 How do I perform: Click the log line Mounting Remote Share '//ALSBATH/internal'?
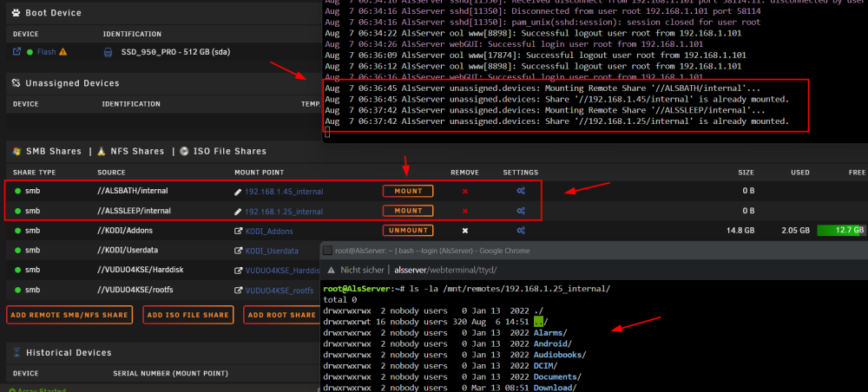point(542,88)
